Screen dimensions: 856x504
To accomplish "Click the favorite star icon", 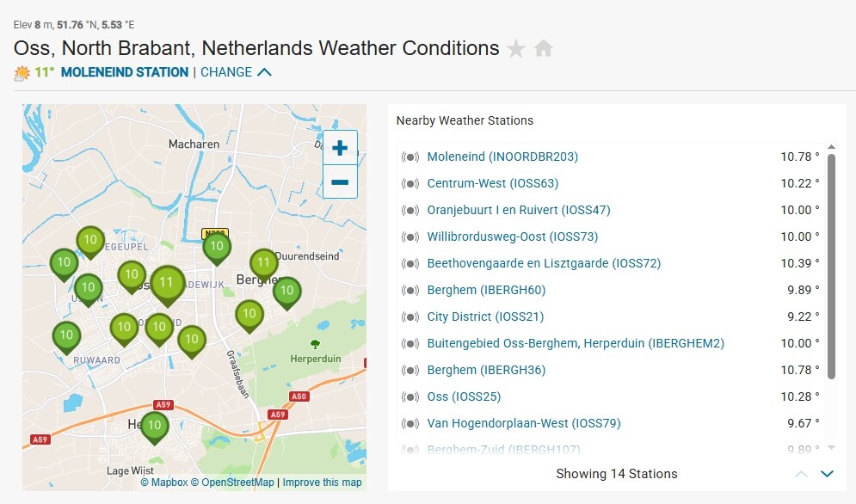I will (516, 49).
